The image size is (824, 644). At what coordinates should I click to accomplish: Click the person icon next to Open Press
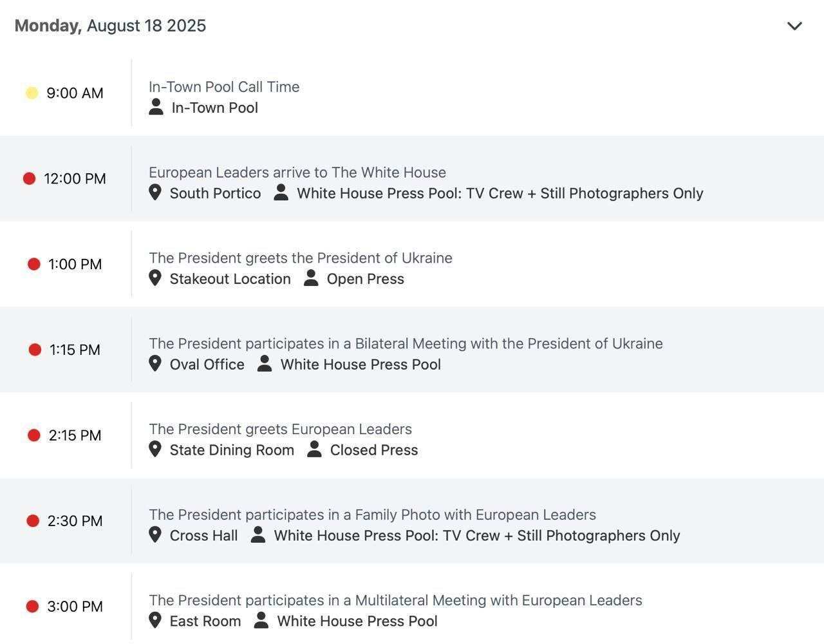[311, 278]
